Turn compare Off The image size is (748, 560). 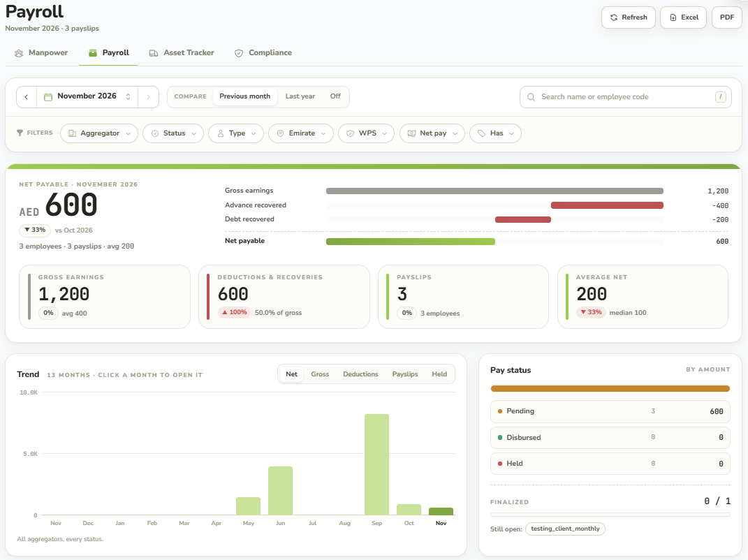335,96
